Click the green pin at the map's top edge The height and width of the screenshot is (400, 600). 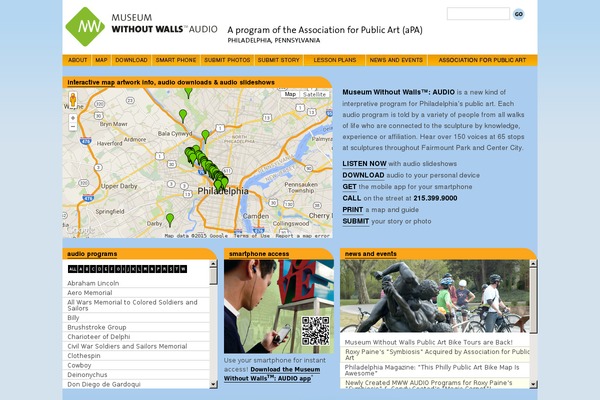pyautogui.click(x=188, y=93)
